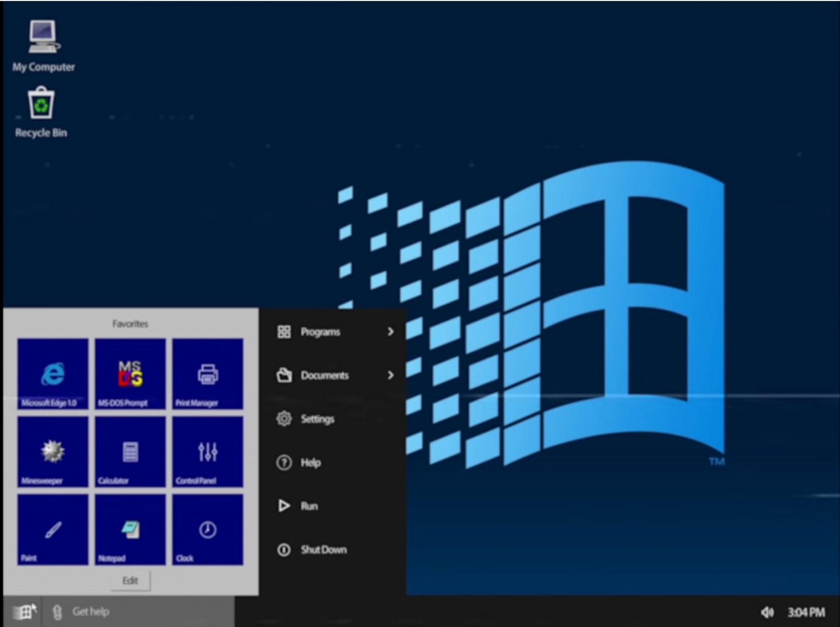Open Control Panel from Favorites
The image size is (840, 627).
[208, 451]
